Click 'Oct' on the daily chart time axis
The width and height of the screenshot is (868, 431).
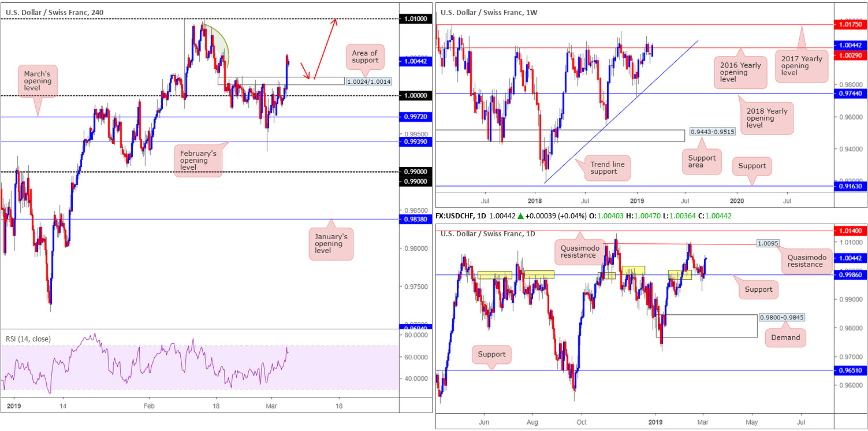[x=581, y=421]
